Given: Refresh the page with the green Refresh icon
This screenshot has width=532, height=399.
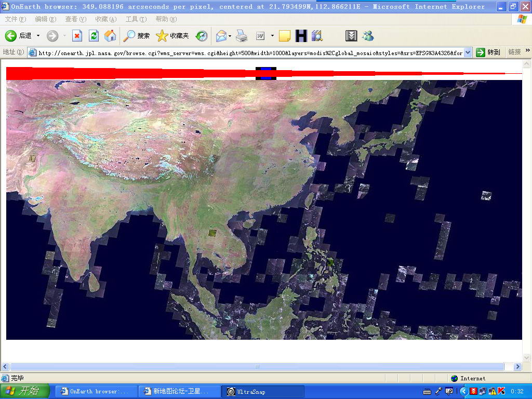Looking at the screenshot, I should [94, 36].
